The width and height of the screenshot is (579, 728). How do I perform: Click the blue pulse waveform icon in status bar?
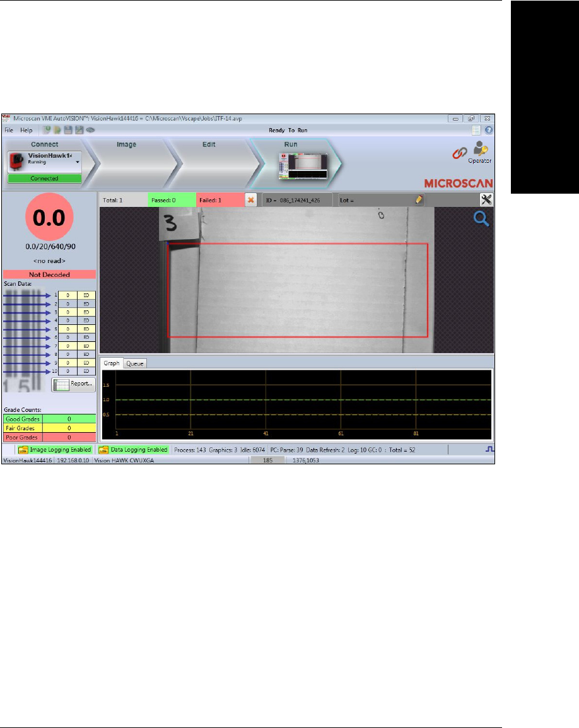coord(489,449)
